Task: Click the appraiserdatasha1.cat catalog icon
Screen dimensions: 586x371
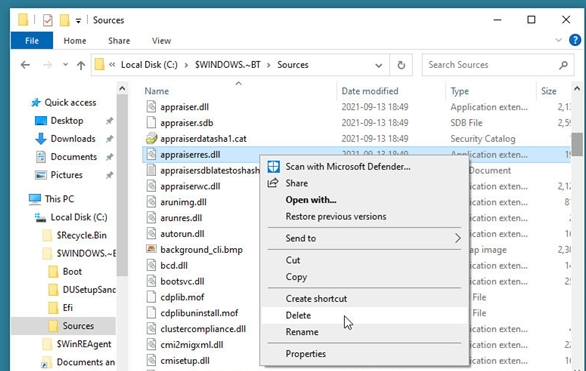Action: [x=151, y=138]
